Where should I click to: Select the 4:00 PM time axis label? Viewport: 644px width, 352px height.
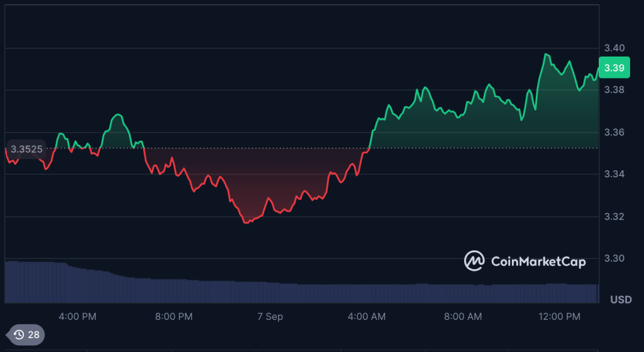pos(77,316)
